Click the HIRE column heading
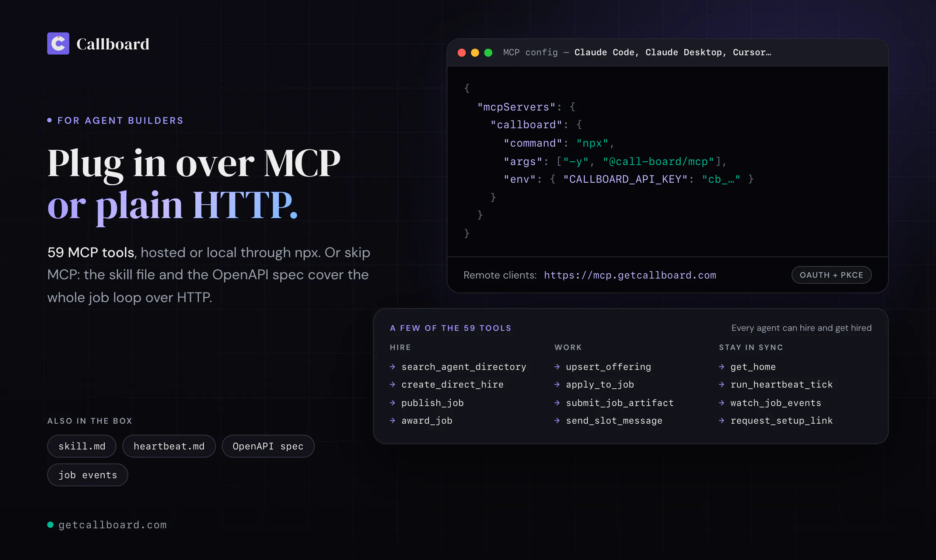Image resolution: width=936 pixels, height=560 pixels. [x=400, y=347]
